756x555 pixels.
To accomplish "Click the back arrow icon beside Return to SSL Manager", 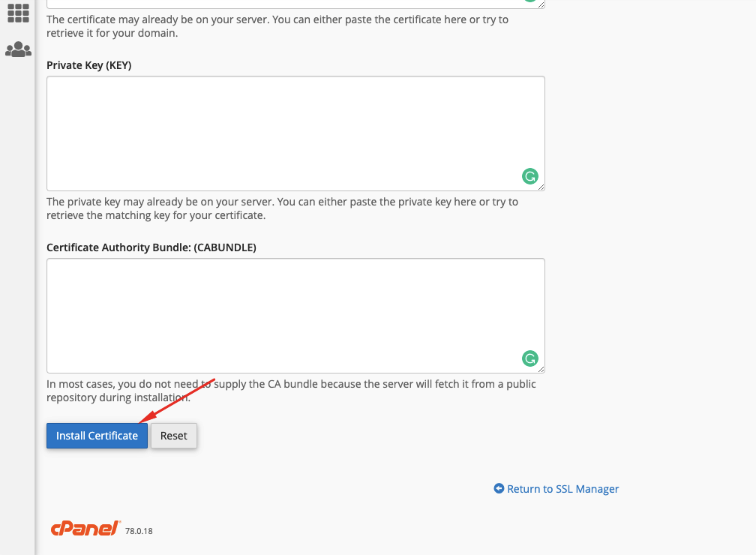I will tap(499, 488).
